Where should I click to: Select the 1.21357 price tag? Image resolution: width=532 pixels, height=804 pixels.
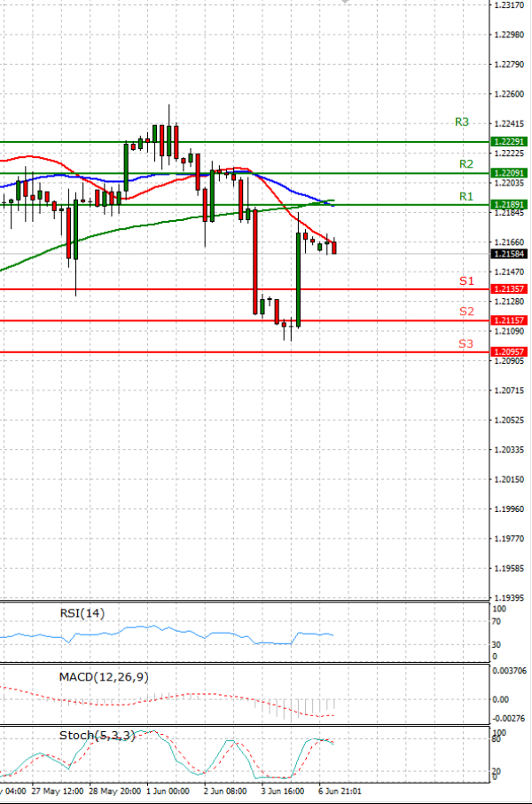click(x=508, y=289)
